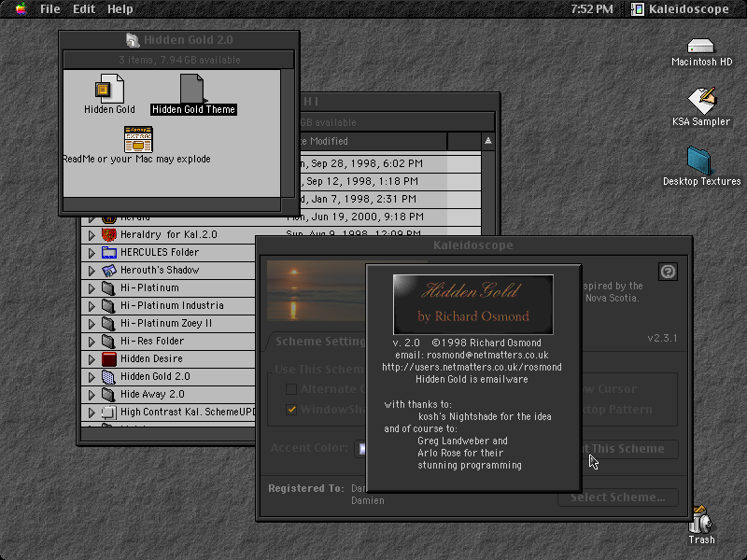Toggle the sort direction arrow in list window

487,141
